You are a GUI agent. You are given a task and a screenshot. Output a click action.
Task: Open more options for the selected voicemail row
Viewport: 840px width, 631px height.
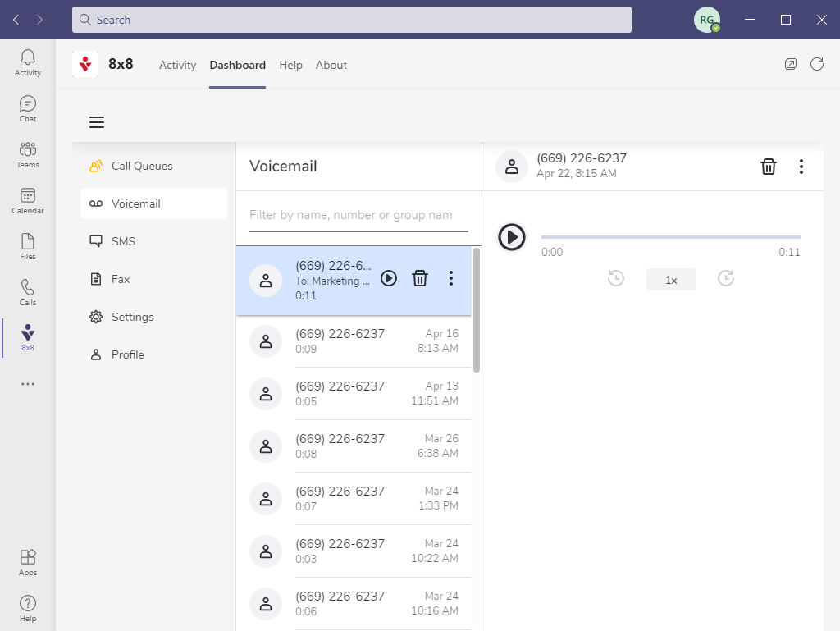(x=451, y=279)
